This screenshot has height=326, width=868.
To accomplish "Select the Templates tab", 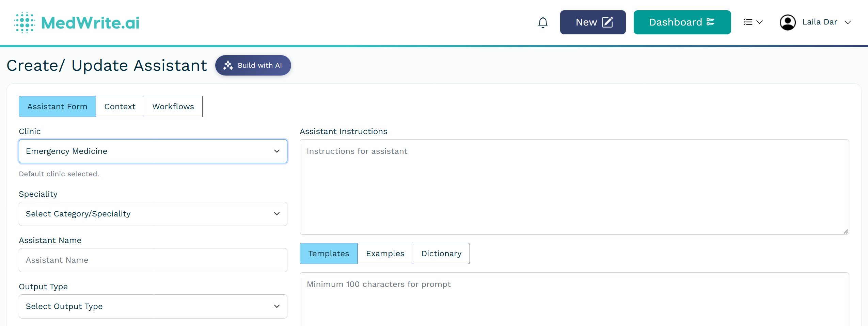I will coord(329,254).
